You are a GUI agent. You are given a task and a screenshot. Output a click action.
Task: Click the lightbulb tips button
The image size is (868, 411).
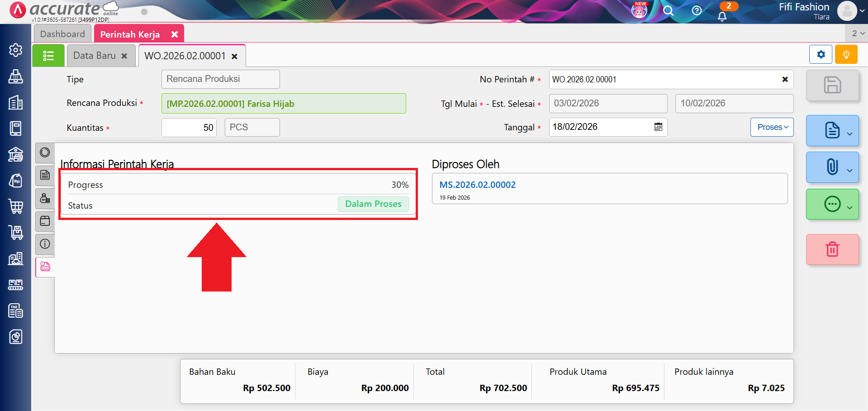point(846,55)
